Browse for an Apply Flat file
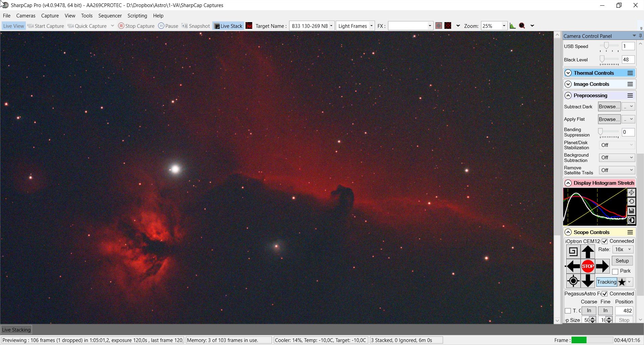644x345 pixels. pos(609,119)
